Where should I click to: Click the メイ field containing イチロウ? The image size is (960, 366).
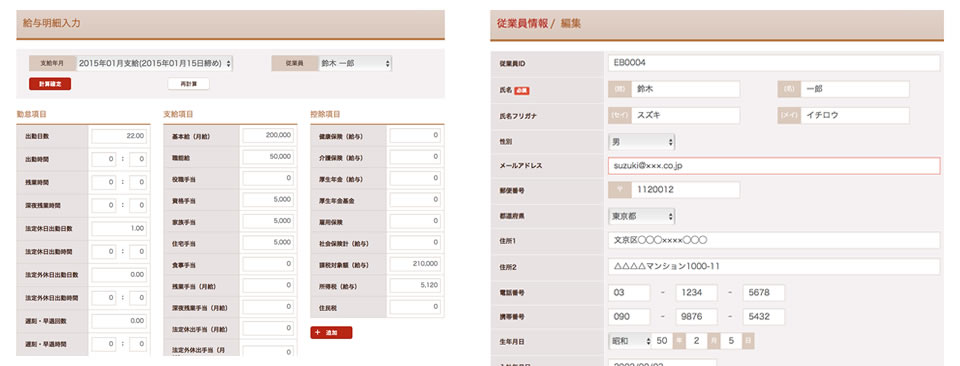[855, 116]
